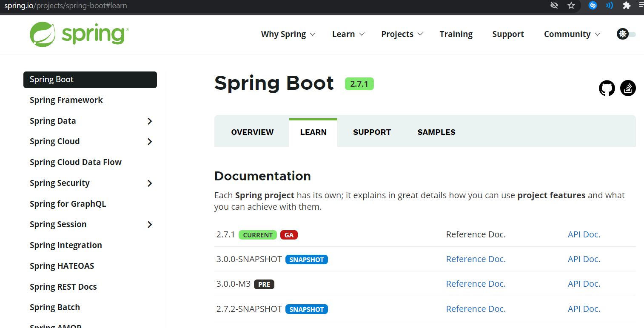Click the PRE badge for 3.0.0-M3
This screenshot has height=328, width=644.
point(264,284)
